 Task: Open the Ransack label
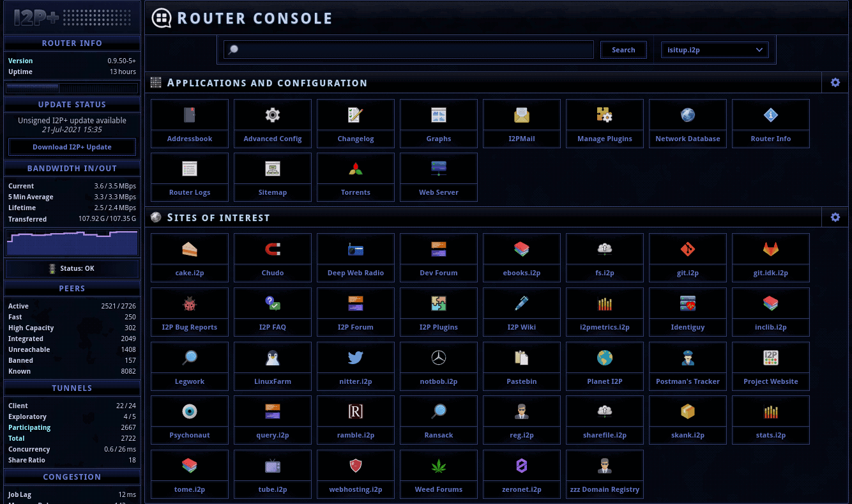tap(439, 435)
